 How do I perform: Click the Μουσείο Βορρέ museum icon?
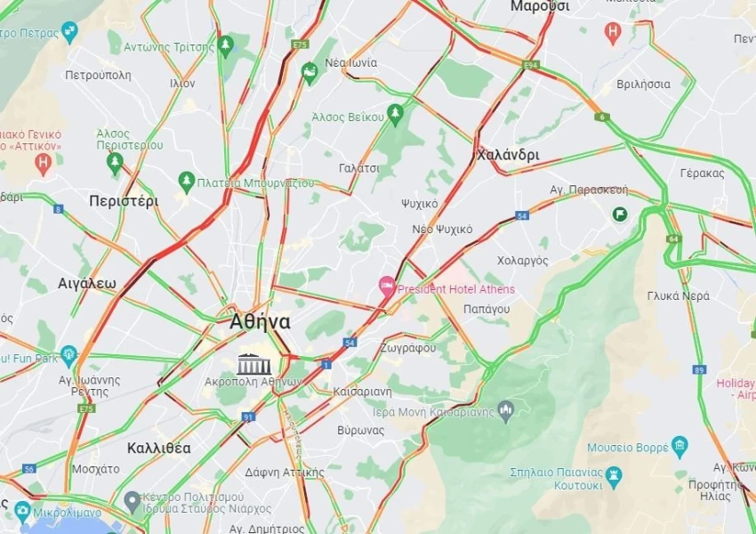(680, 447)
